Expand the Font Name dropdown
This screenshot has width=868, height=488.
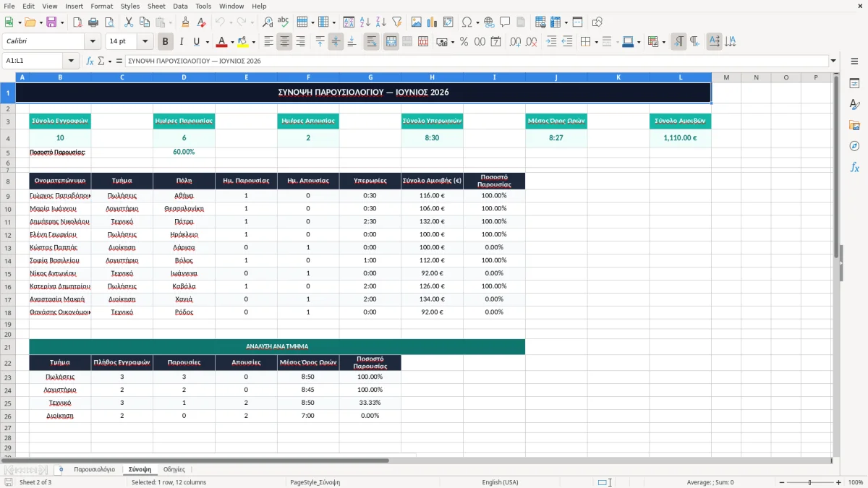click(x=92, y=42)
